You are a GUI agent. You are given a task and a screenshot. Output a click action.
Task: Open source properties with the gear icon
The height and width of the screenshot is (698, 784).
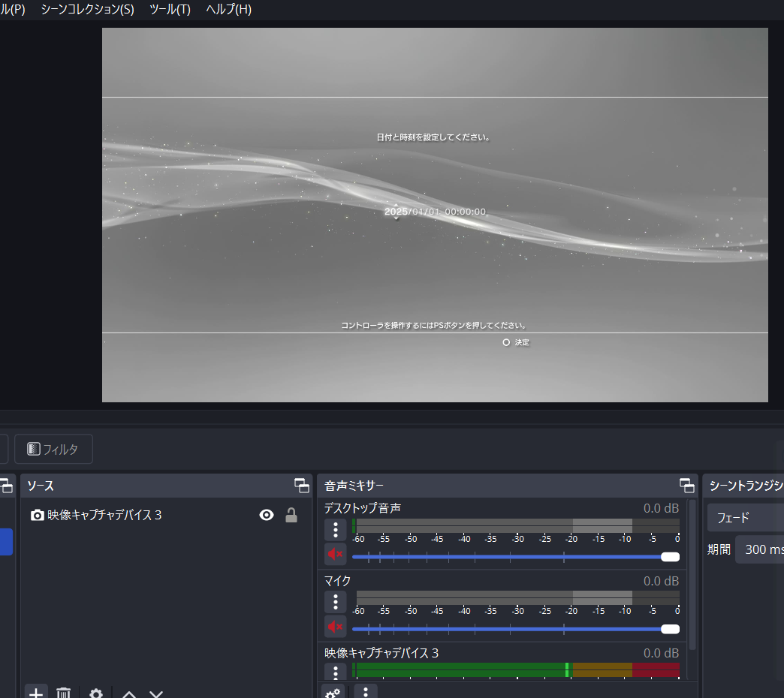96,693
